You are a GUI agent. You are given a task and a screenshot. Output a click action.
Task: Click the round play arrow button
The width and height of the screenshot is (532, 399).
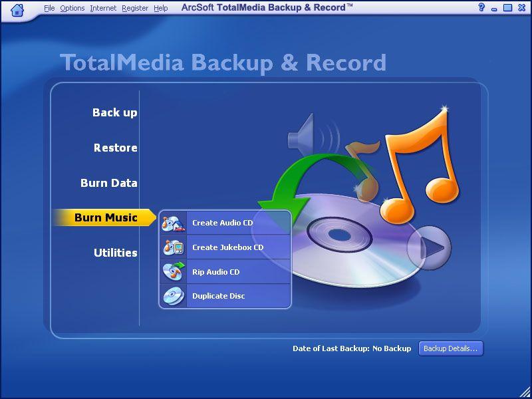click(x=429, y=247)
